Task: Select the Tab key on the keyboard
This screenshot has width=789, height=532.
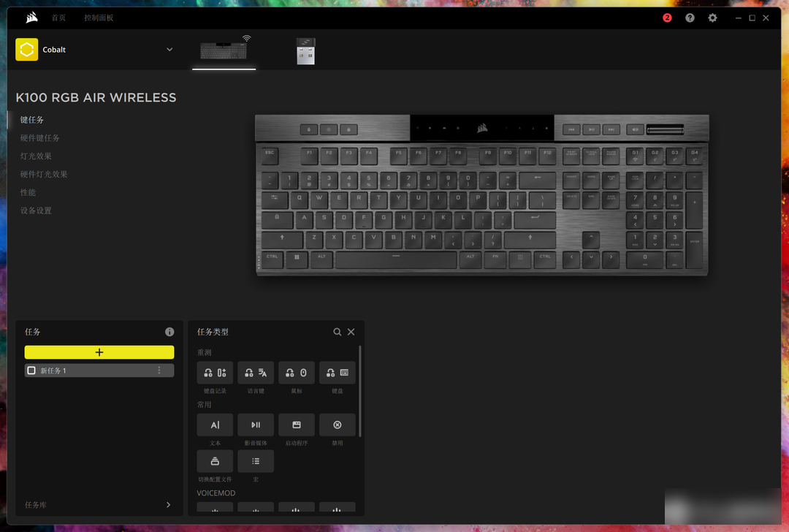Action: click(x=275, y=199)
